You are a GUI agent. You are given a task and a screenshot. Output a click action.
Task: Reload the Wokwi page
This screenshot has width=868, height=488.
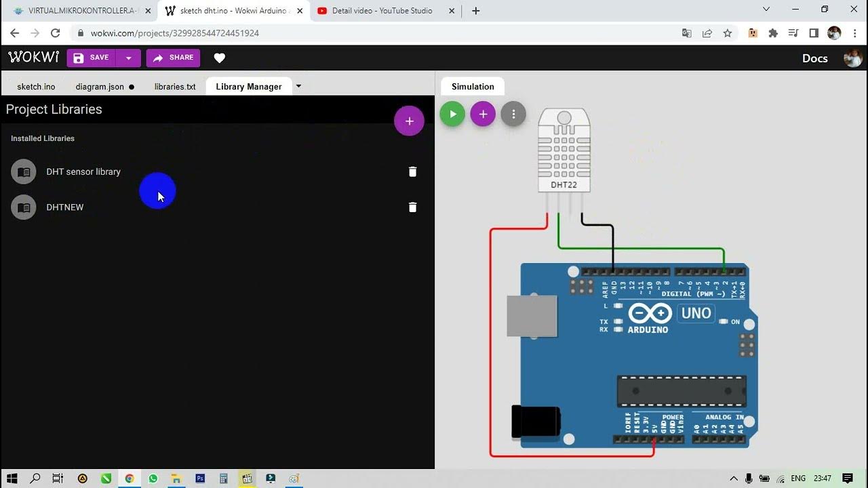click(x=56, y=33)
